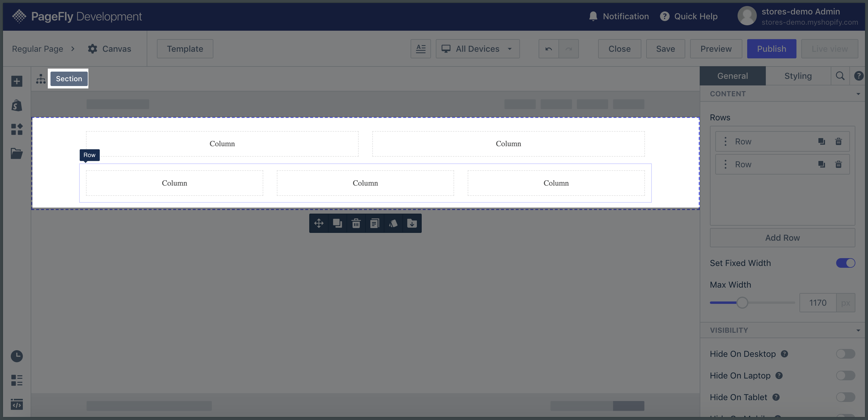
Task: Click the Add Row button
Action: pyautogui.click(x=782, y=237)
